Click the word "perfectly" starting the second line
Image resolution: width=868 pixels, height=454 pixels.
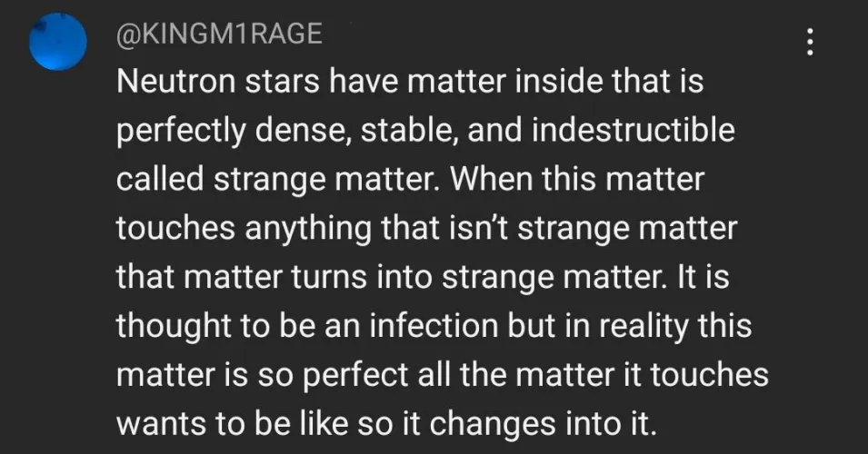[181, 132]
